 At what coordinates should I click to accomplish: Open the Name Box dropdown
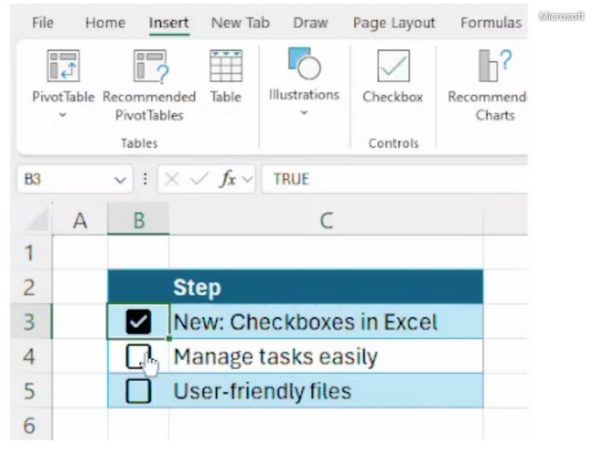(120, 179)
